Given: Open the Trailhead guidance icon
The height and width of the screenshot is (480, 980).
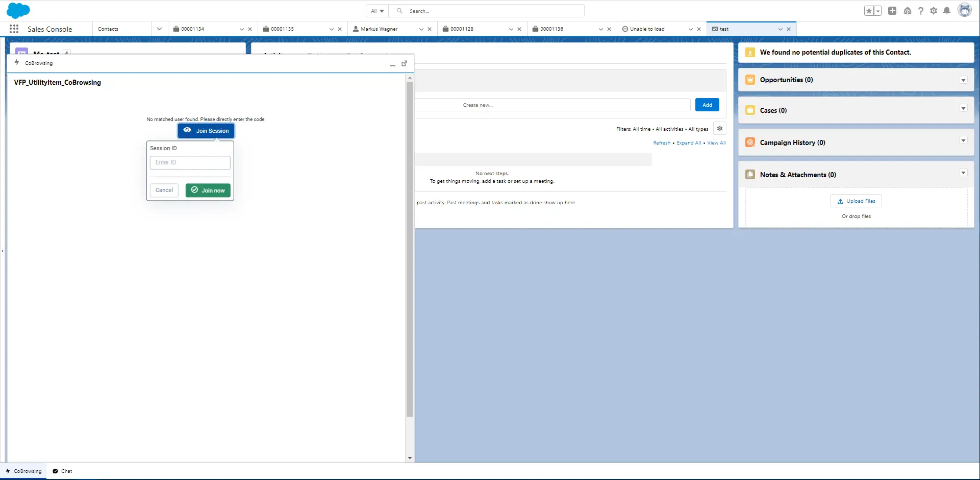Looking at the screenshot, I should [907, 11].
